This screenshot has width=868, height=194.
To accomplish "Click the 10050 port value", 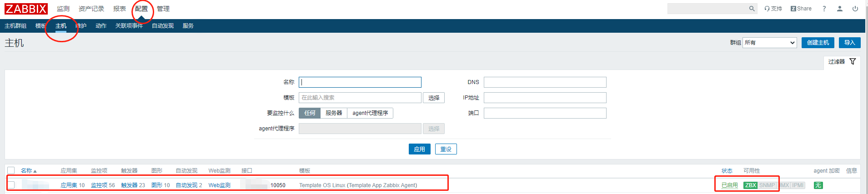I will coord(278,185).
